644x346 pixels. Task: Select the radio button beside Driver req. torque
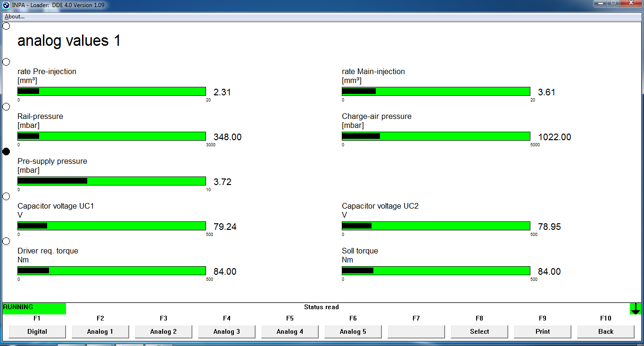coord(6,241)
